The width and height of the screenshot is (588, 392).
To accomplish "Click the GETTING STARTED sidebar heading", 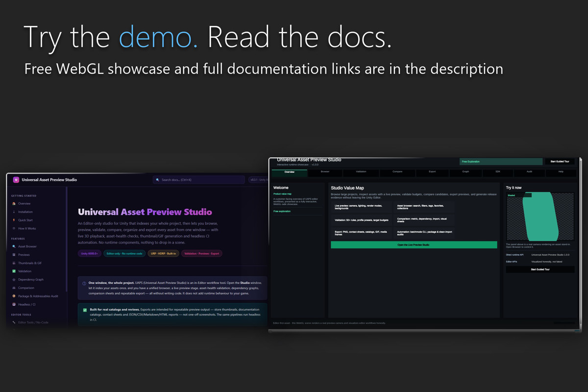I will (24, 196).
